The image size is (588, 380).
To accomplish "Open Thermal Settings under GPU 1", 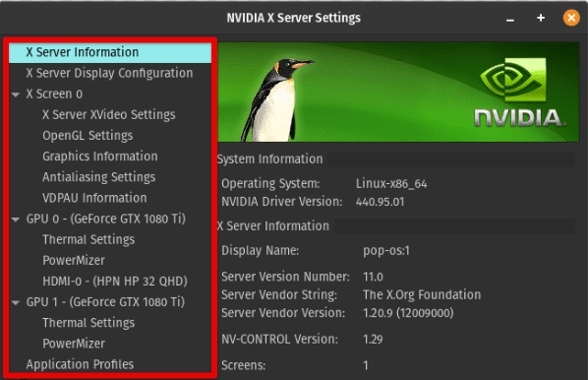I will coord(88,323).
